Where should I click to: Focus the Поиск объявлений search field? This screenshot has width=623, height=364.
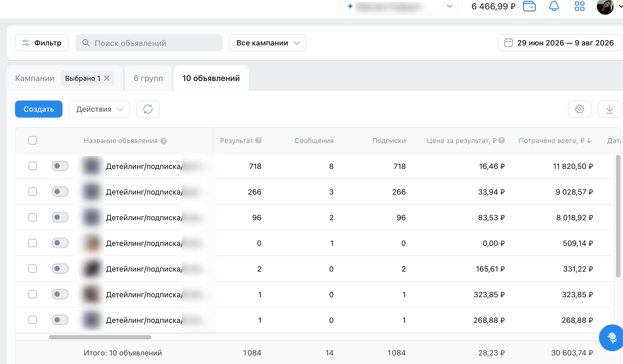(149, 43)
